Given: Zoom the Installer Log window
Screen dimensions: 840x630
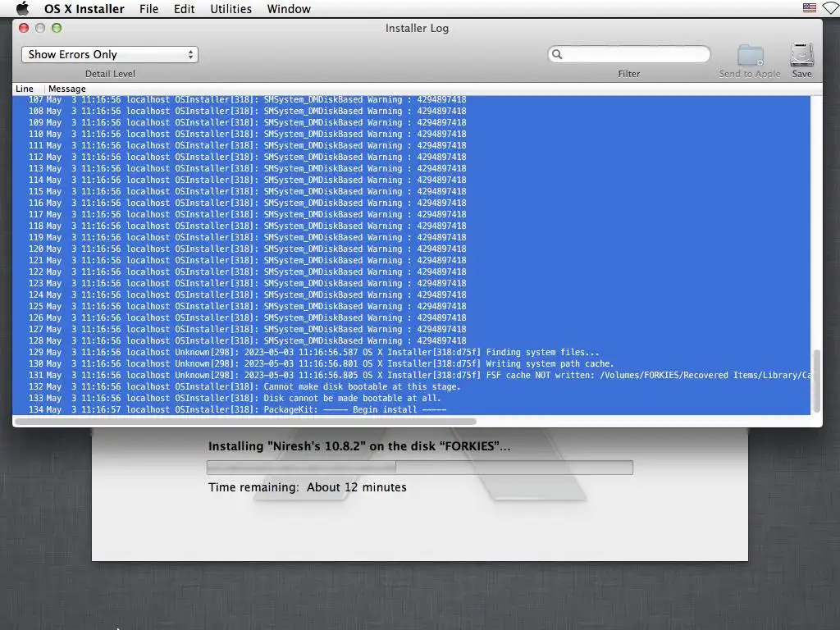Looking at the screenshot, I should point(57,28).
